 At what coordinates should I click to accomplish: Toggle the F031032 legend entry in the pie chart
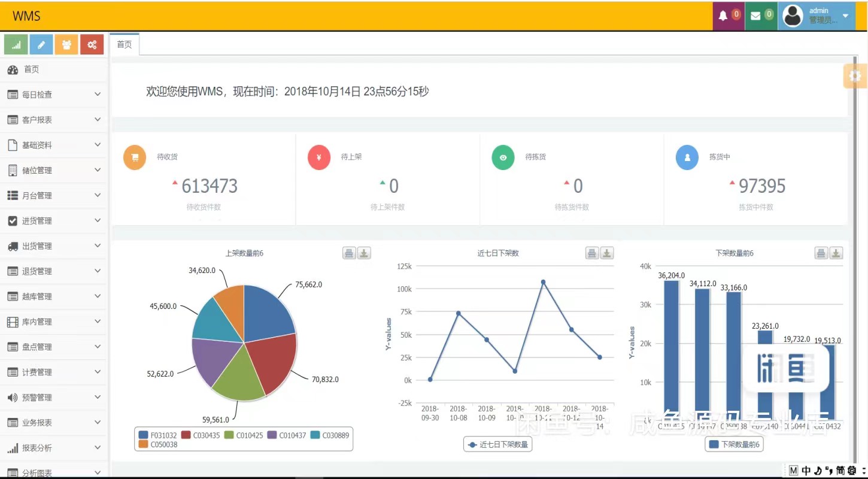(x=157, y=435)
